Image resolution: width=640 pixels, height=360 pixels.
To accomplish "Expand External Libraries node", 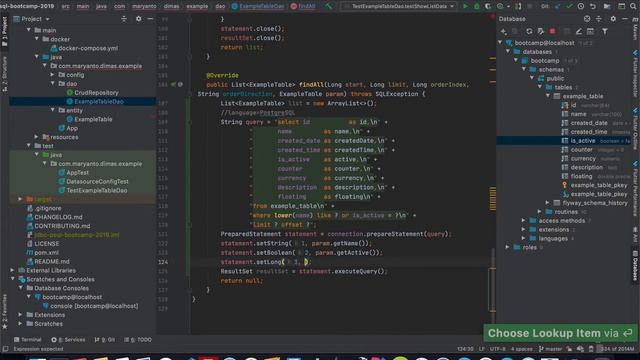I will pos(12,270).
